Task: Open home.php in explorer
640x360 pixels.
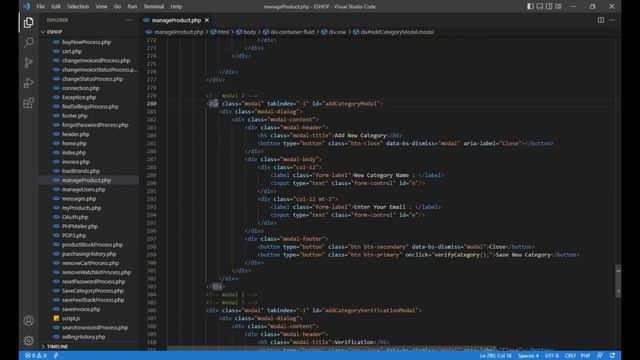Action: coord(74,143)
